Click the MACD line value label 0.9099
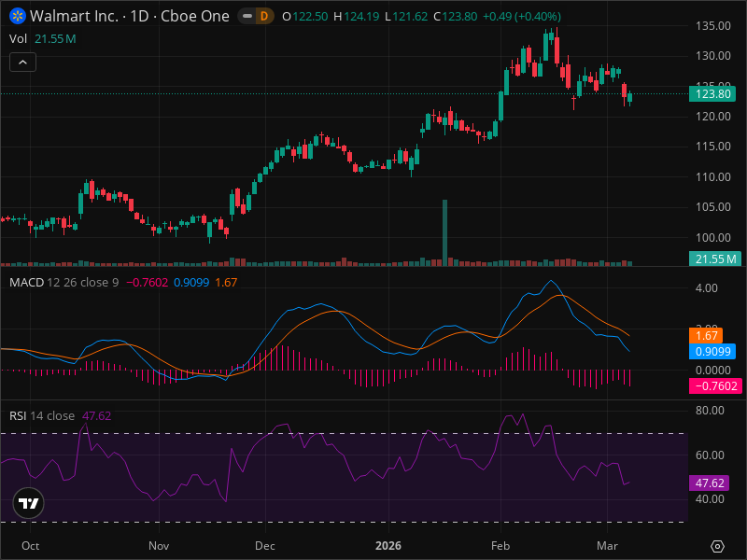 [712, 352]
